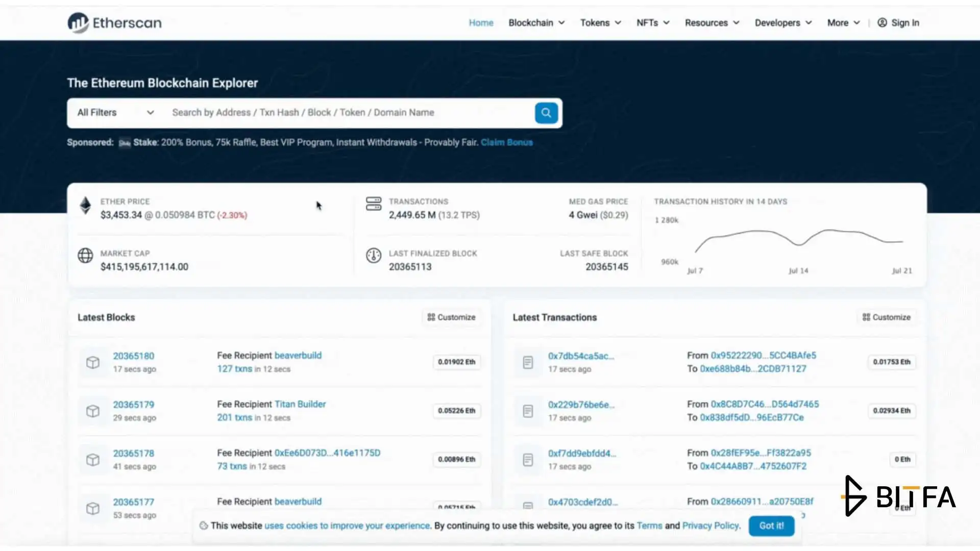
Task: Open sender address 0x28fEF95e...Ff3822a95
Action: coord(761,453)
